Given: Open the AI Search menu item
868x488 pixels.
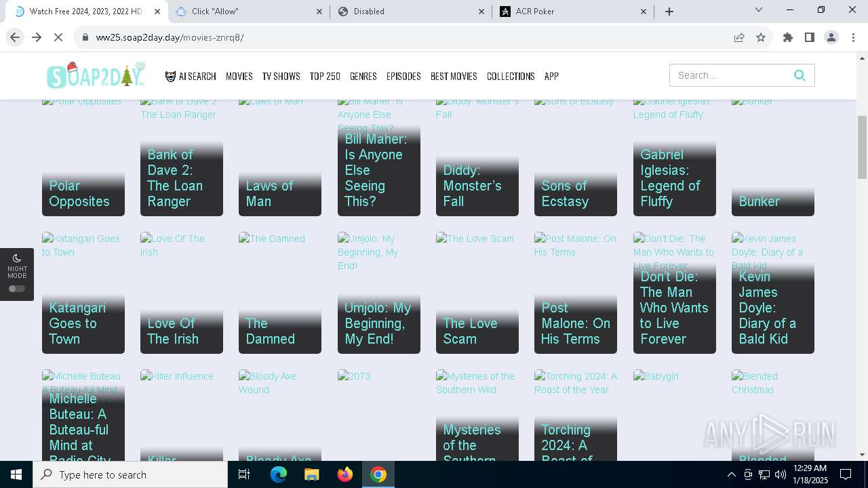Looking at the screenshot, I should click(x=191, y=76).
